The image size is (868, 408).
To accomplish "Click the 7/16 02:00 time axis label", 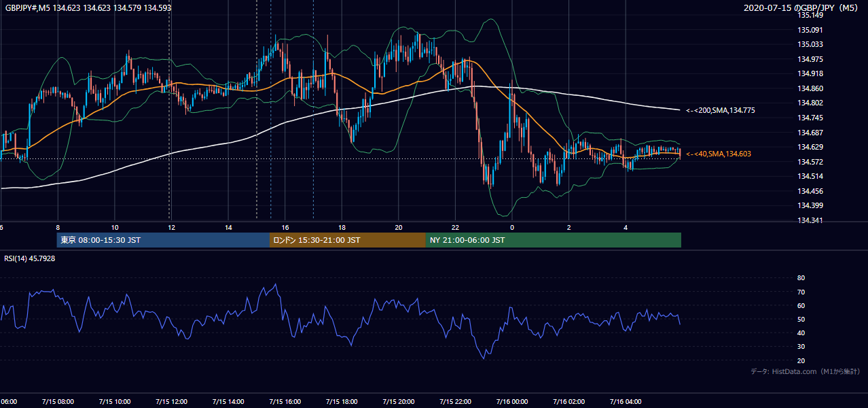I will click(x=569, y=401).
